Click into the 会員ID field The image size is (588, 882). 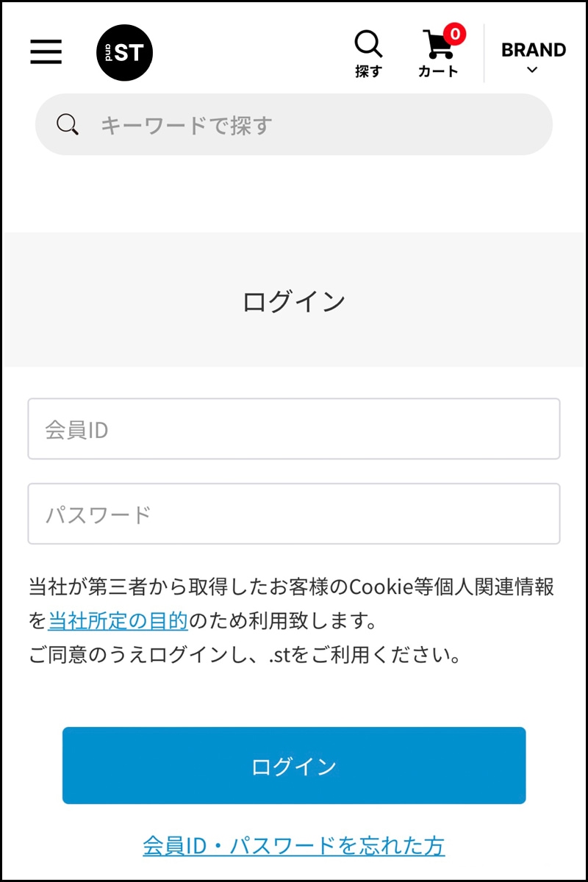tap(294, 429)
